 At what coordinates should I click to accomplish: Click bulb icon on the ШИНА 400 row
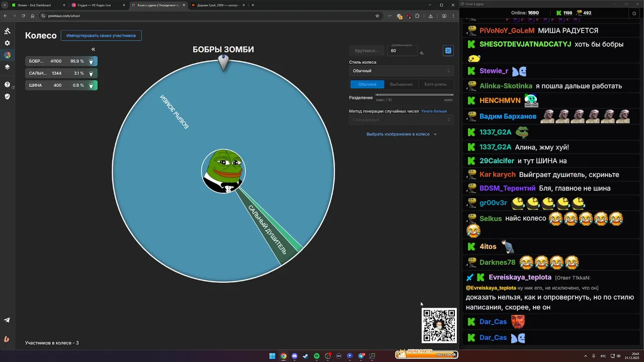pos(91,85)
